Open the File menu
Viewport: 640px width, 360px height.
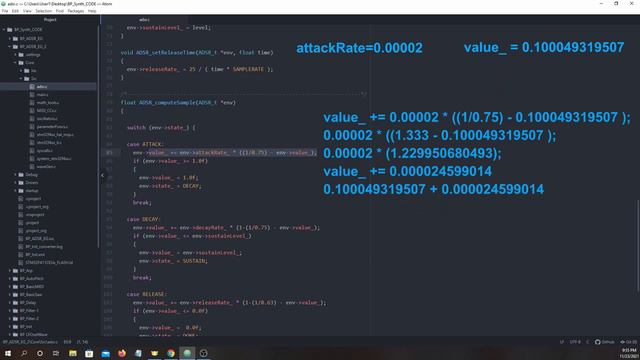(5, 11)
